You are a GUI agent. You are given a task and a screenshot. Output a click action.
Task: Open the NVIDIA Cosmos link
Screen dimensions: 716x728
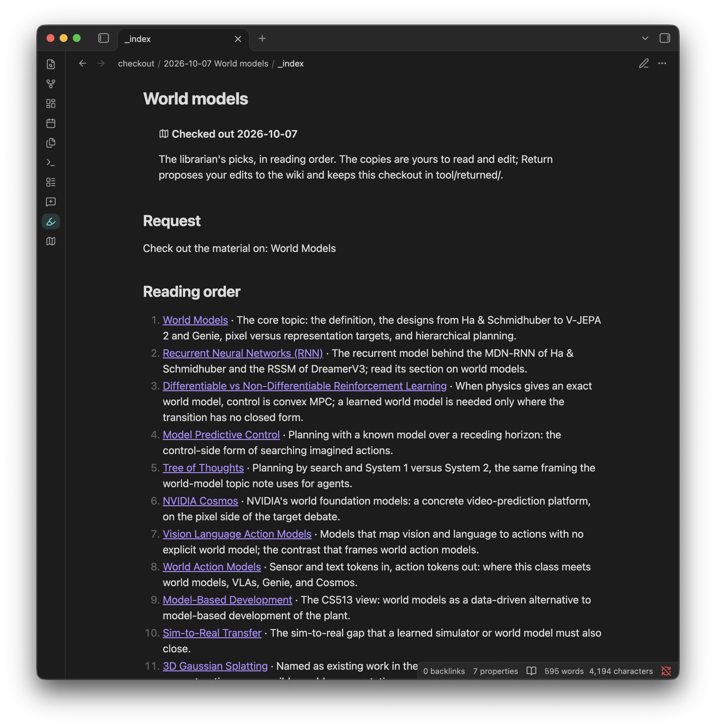point(200,501)
